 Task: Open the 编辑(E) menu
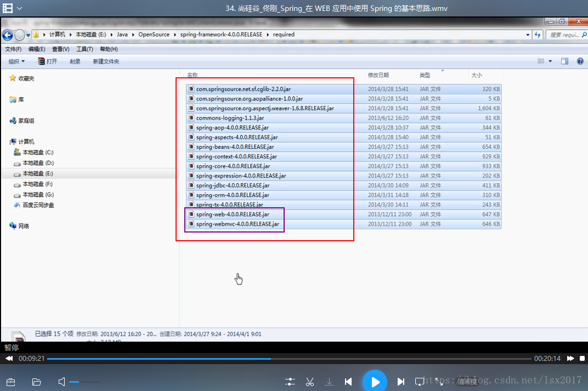pos(37,49)
